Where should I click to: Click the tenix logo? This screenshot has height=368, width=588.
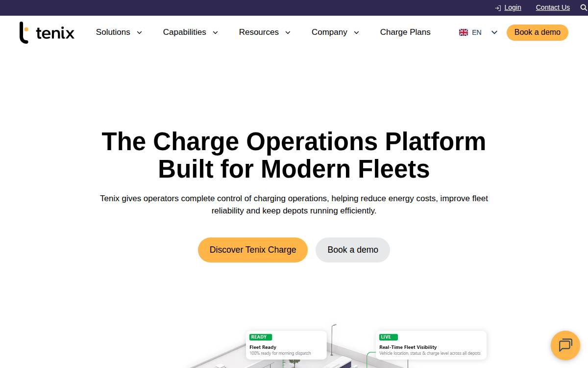pyautogui.click(x=47, y=32)
